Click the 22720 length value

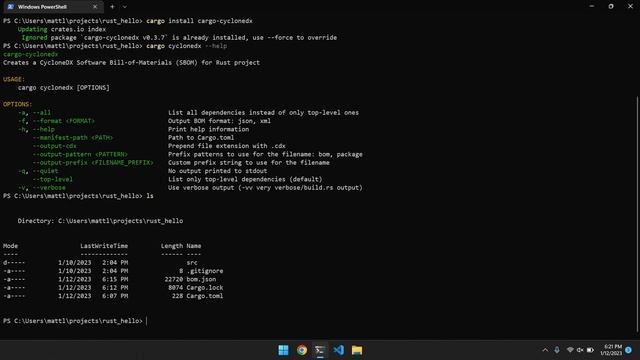[174, 280]
